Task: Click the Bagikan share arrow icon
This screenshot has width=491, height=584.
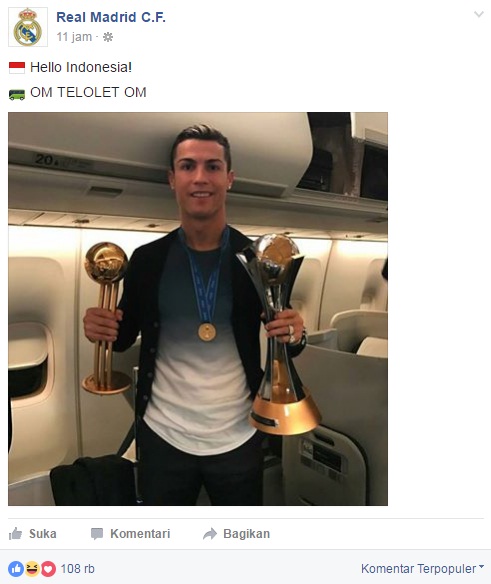Action: point(210,534)
